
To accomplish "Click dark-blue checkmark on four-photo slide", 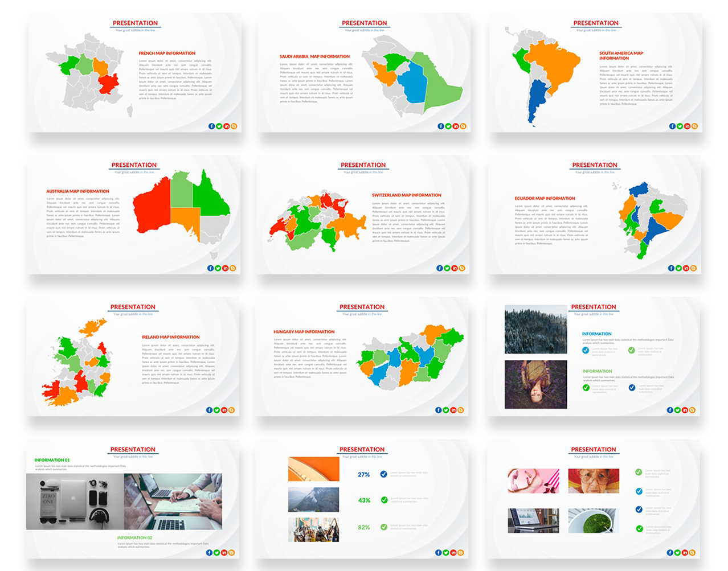I will pos(639,510).
